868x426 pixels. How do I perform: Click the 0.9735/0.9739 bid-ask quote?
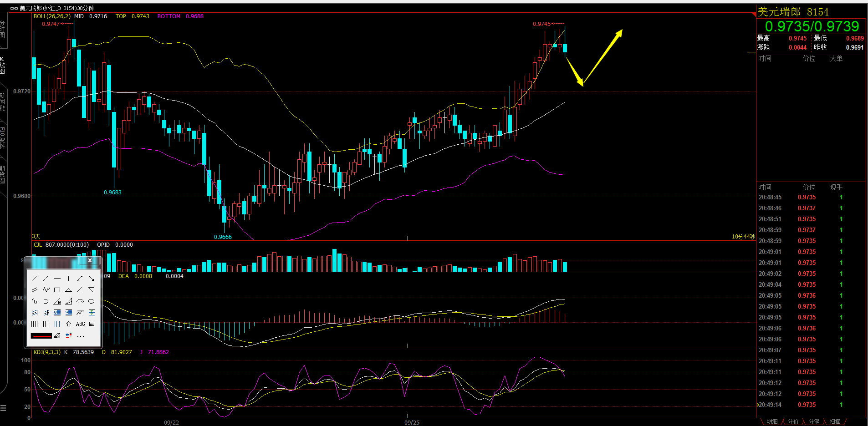pos(812,26)
